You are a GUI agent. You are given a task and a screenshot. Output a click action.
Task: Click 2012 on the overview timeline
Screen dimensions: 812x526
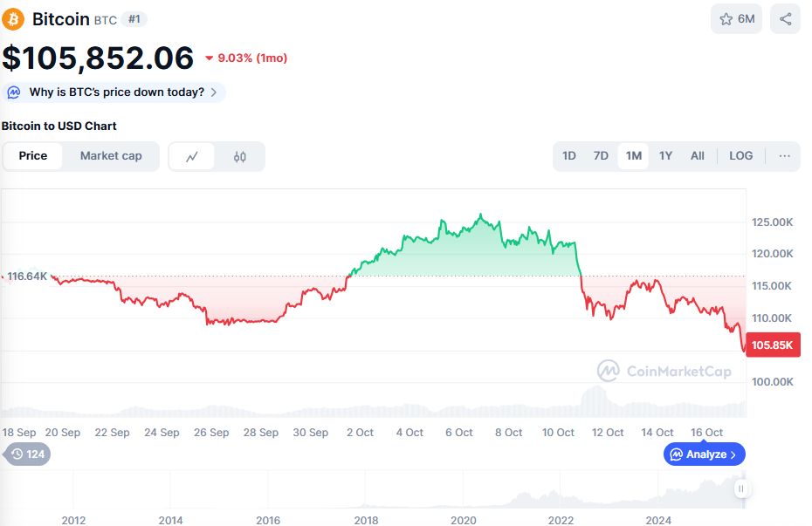click(x=73, y=520)
